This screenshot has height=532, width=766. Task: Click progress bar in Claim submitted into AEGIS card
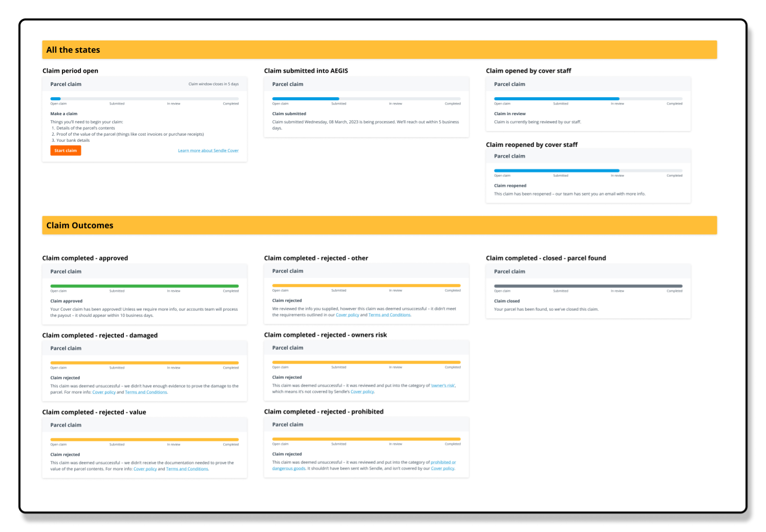[367, 99]
